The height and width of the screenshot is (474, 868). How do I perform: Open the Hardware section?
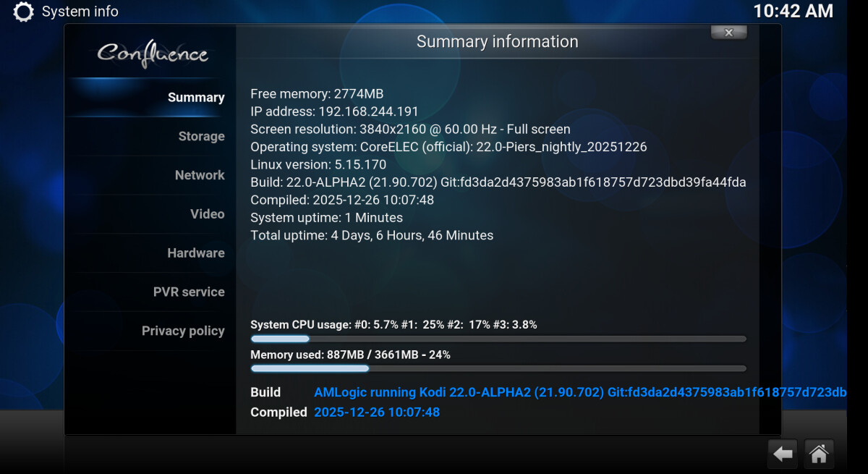pos(195,253)
